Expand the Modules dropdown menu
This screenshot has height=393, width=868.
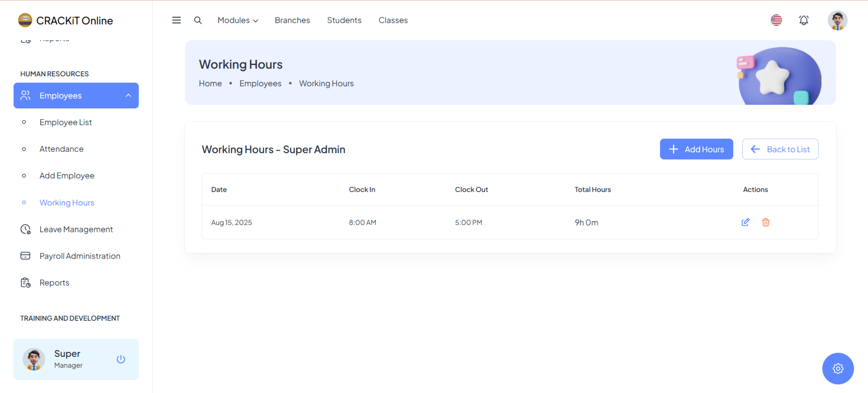coord(237,20)
